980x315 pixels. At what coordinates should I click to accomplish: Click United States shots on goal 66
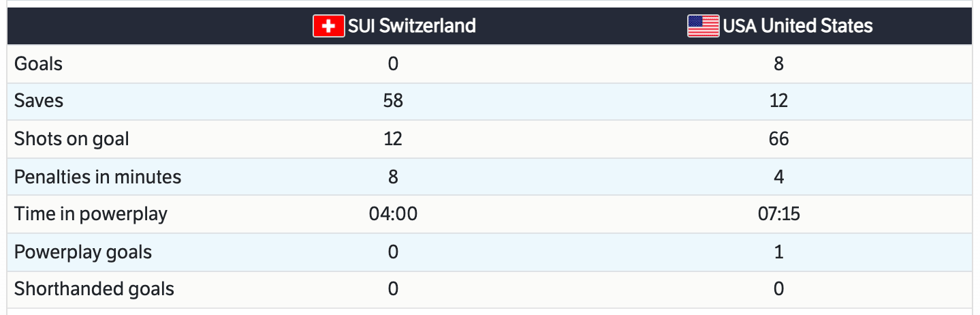(778, 139)
